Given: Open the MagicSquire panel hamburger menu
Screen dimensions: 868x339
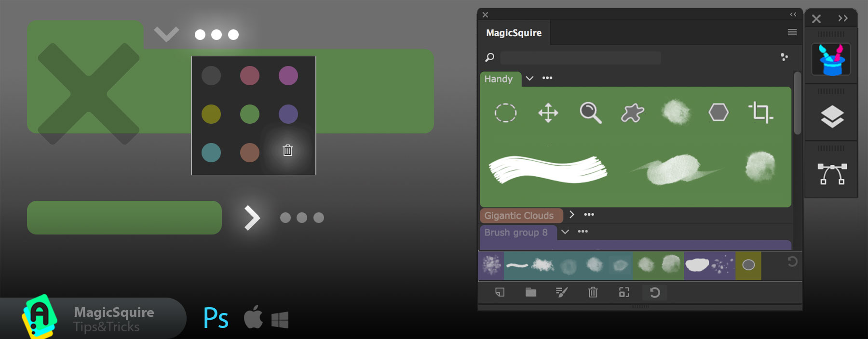Looking at the screenshot, I should [x=792, y=32].
